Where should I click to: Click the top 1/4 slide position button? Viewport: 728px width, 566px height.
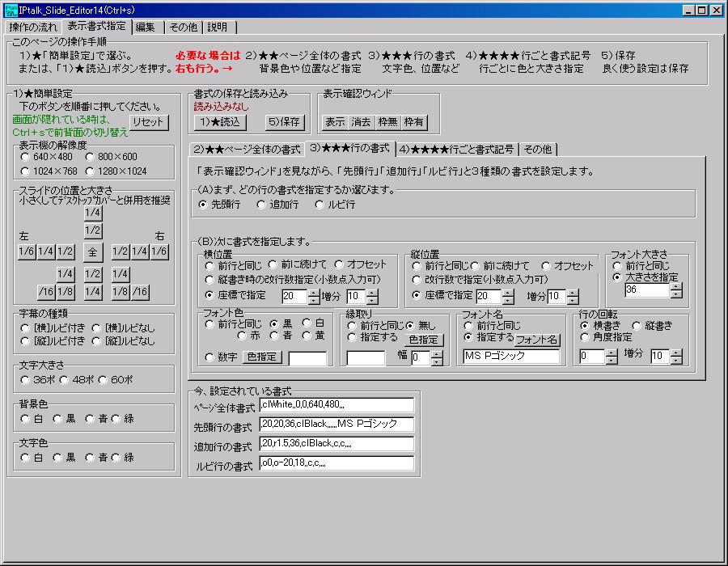(93, 213)
